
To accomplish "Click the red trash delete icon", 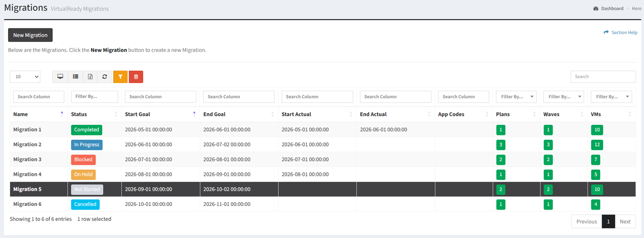I will [x=136, y=77].
